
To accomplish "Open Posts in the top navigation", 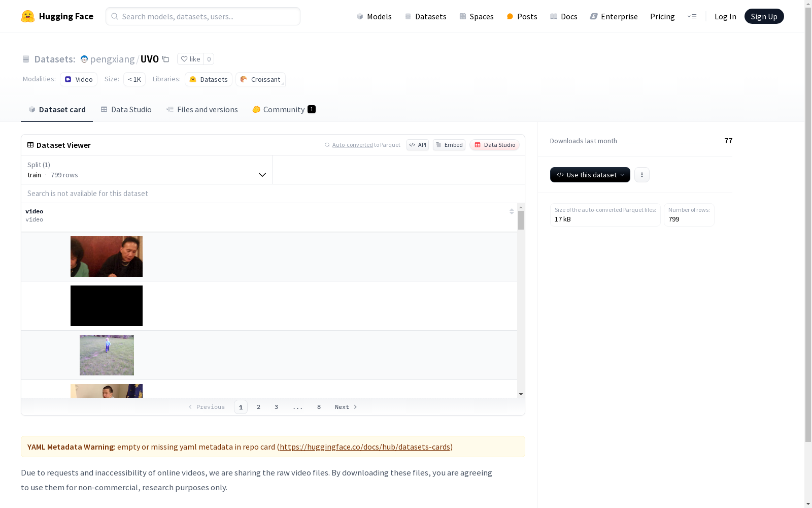I will pos(522,16).
